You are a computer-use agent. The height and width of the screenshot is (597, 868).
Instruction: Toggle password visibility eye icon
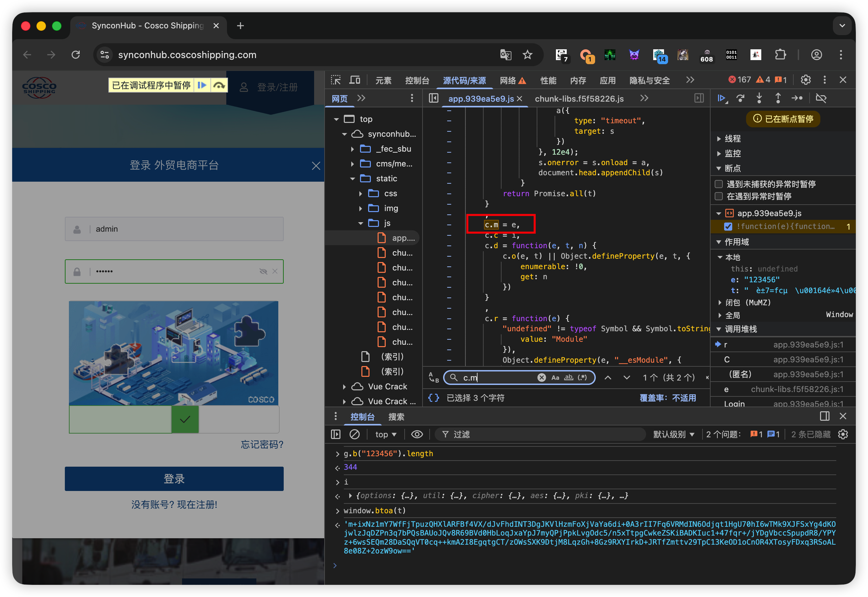263,271
